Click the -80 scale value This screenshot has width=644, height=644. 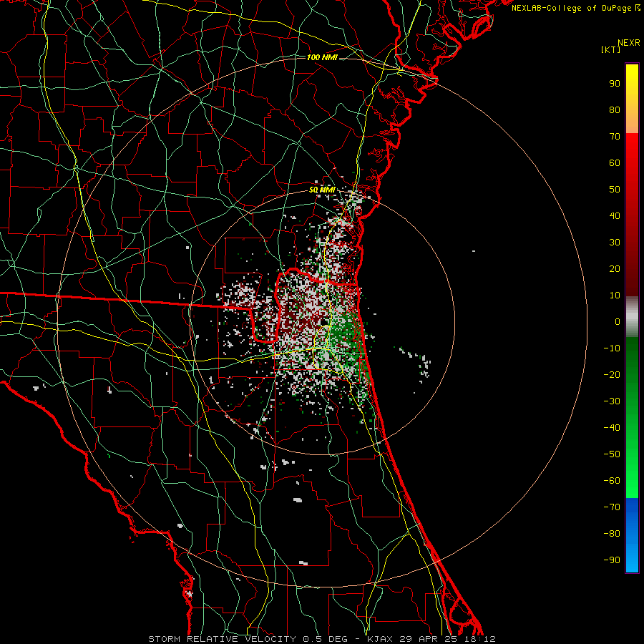[612, 534]
